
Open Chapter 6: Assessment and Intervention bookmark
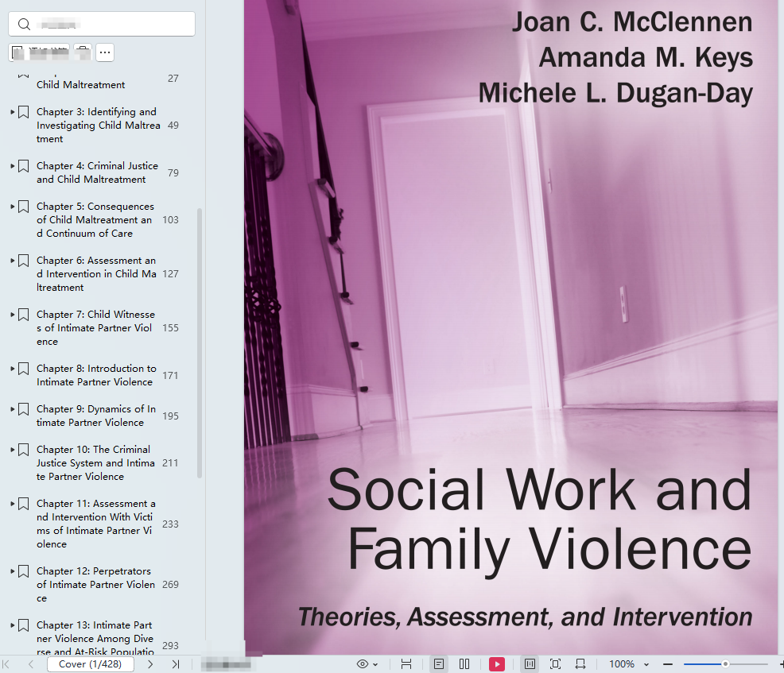pyautogui.click(x=96, y=274)
